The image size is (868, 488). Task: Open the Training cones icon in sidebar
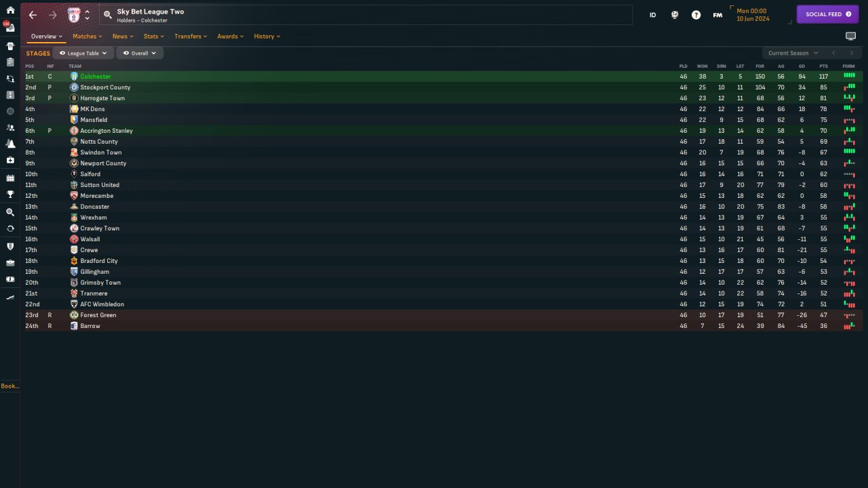coord(10,144)
